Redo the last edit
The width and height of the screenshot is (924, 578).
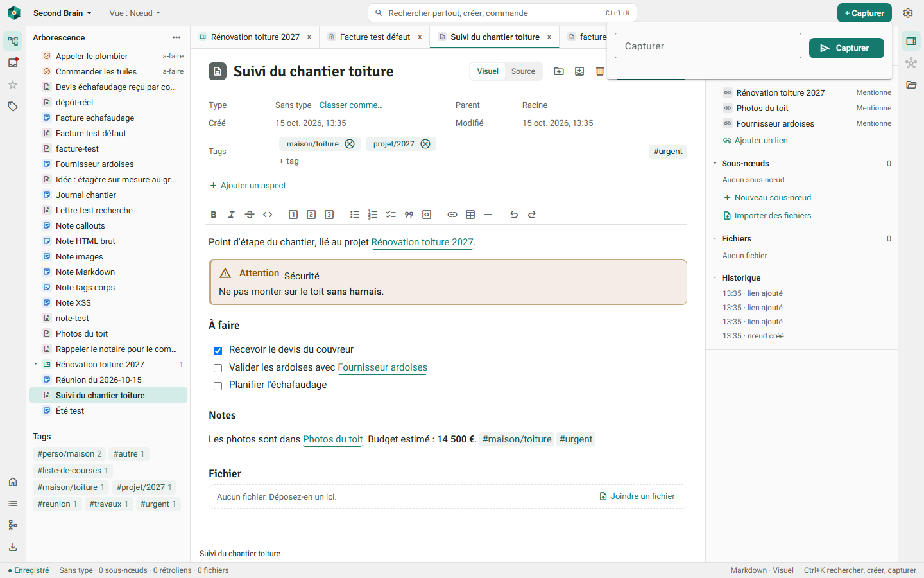532,215
